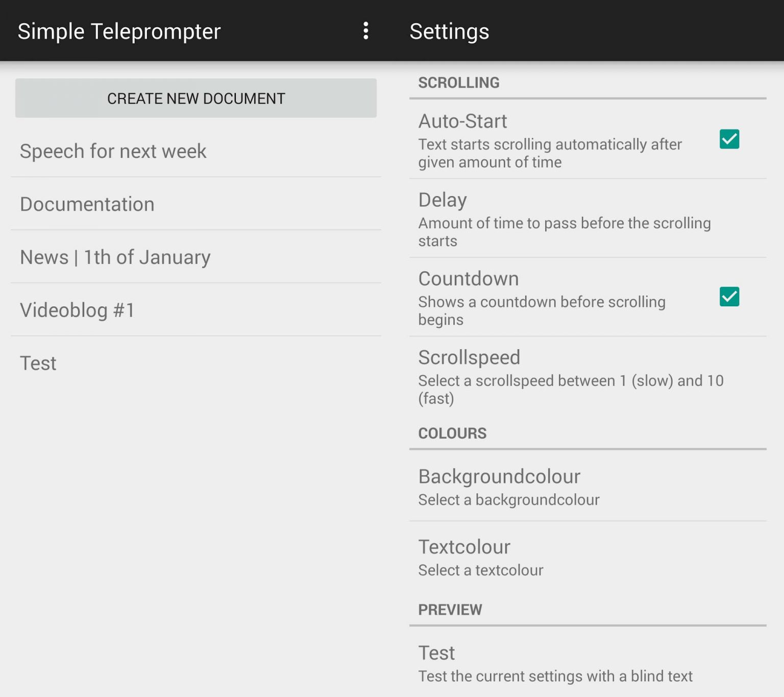
Task: Click the PREVIEW section header
Action: (450, 609)
